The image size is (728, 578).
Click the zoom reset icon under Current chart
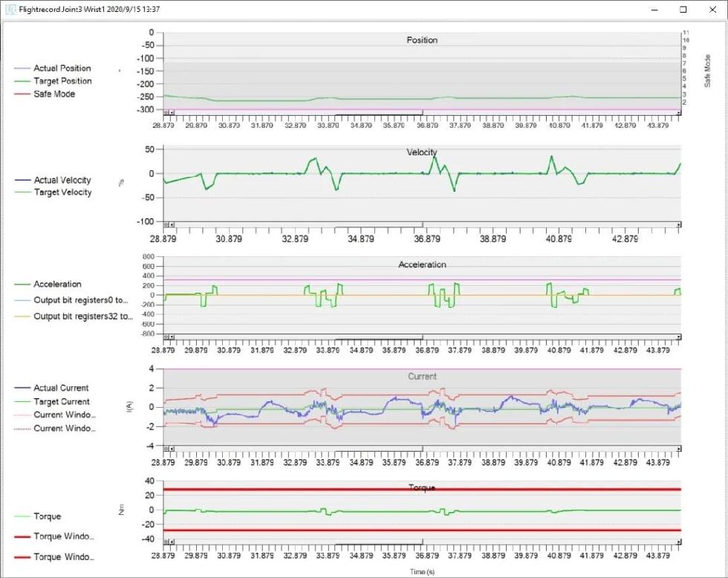pos(166,449)
